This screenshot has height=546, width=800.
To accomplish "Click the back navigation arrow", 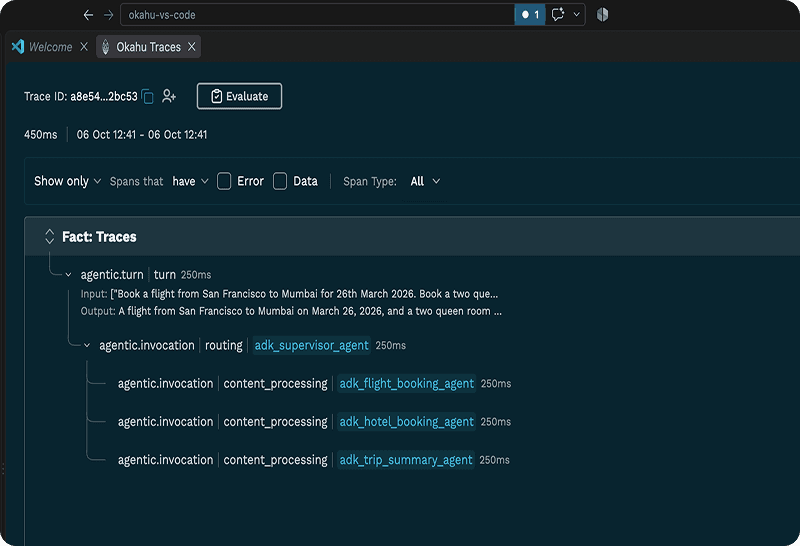I will pos(88,15).
